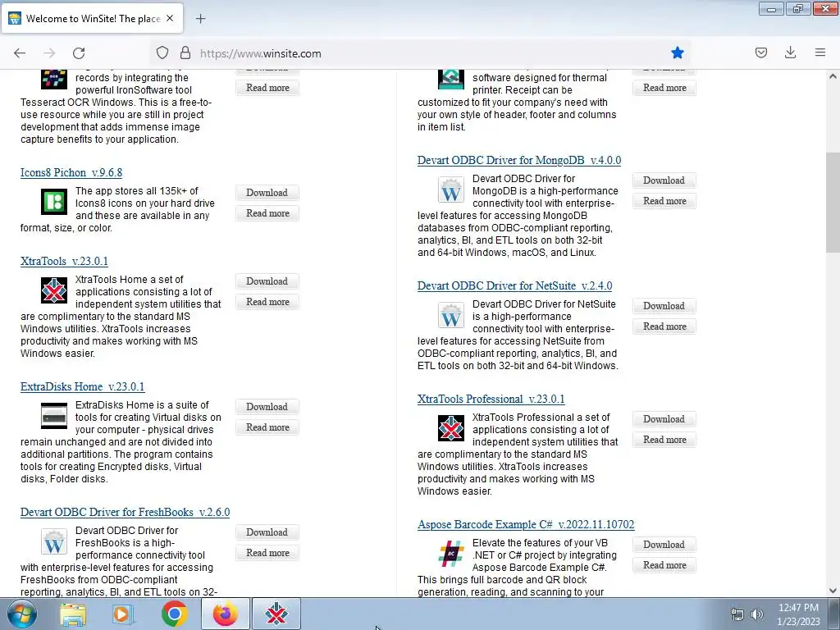The image size is (840, 630).
Task: Click the volume speaker tray icon
Action: tap(757, 614)
